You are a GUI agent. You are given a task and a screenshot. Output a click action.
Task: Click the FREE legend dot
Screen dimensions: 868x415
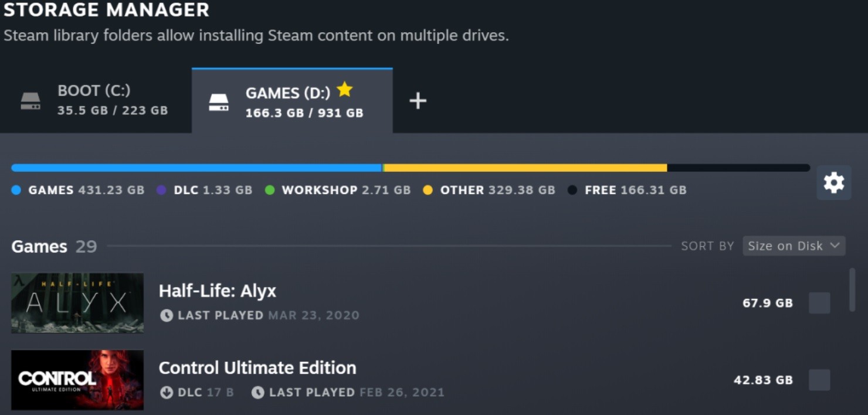pos(572,190)
